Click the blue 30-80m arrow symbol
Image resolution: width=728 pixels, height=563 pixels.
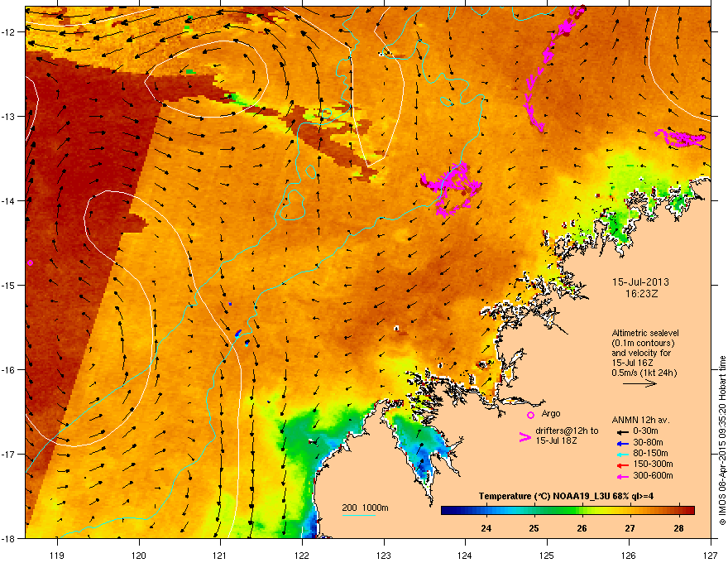point(622,443)
